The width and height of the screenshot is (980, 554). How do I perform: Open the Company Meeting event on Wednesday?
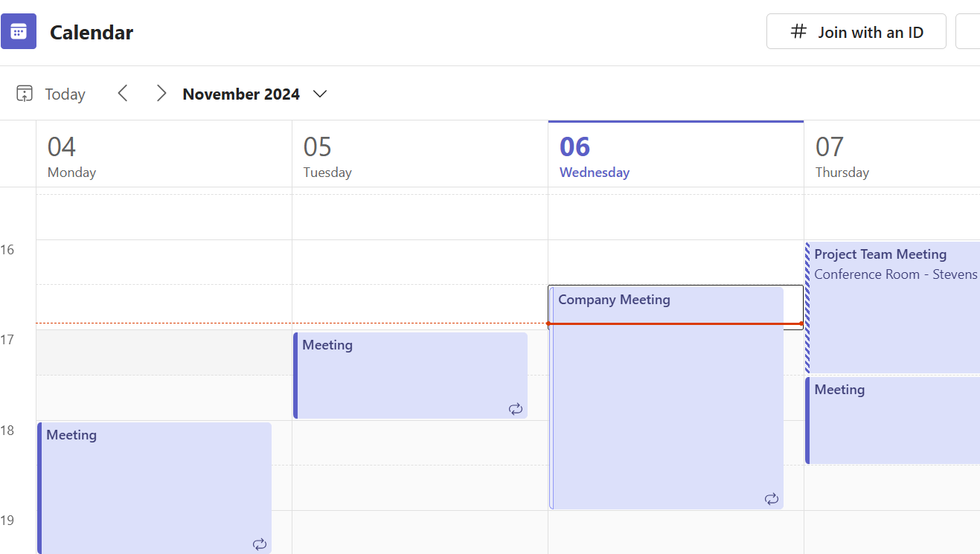(667, 398)
